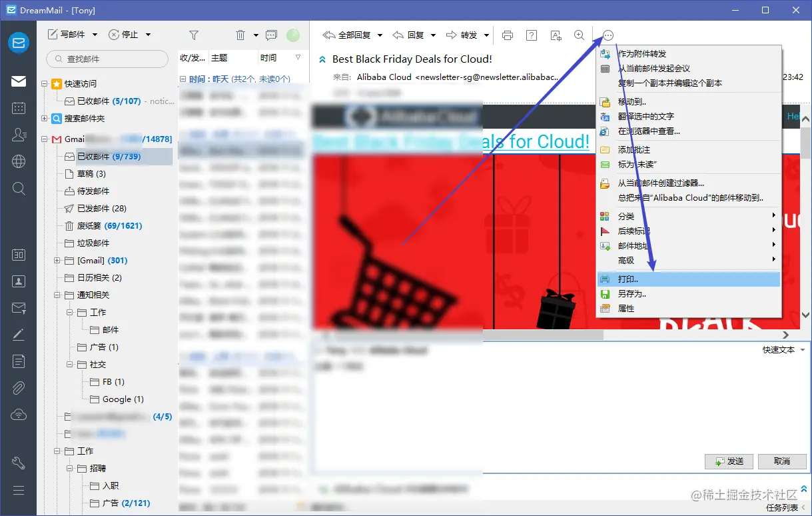Collapse message header with double chevron icon
Image resolution: width=812 pixels, height=516 pixels.
pyautogui.click(x=323, y=59)
